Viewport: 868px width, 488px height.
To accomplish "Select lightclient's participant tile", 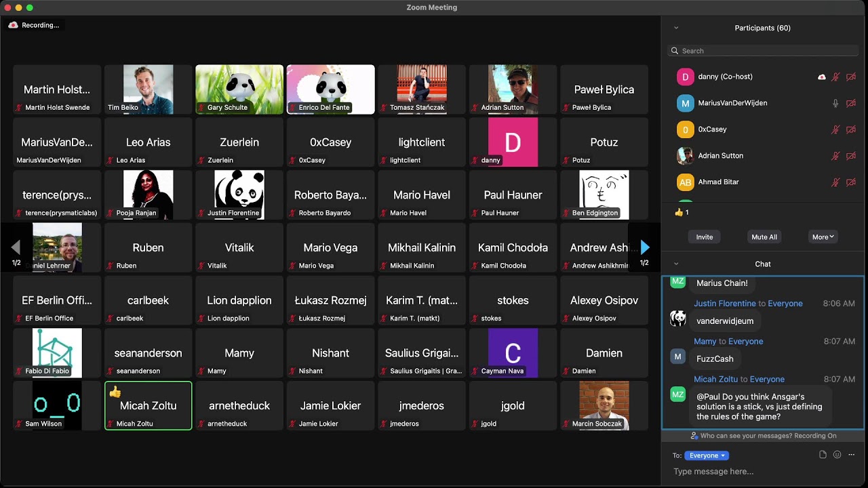I will point(422,142).
